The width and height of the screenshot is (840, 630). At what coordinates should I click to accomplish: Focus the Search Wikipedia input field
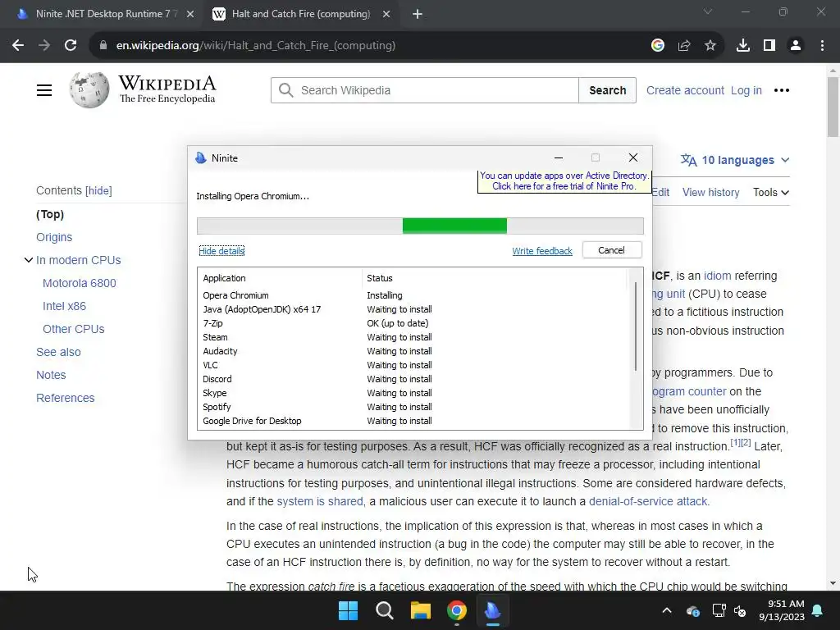(425, 90)
